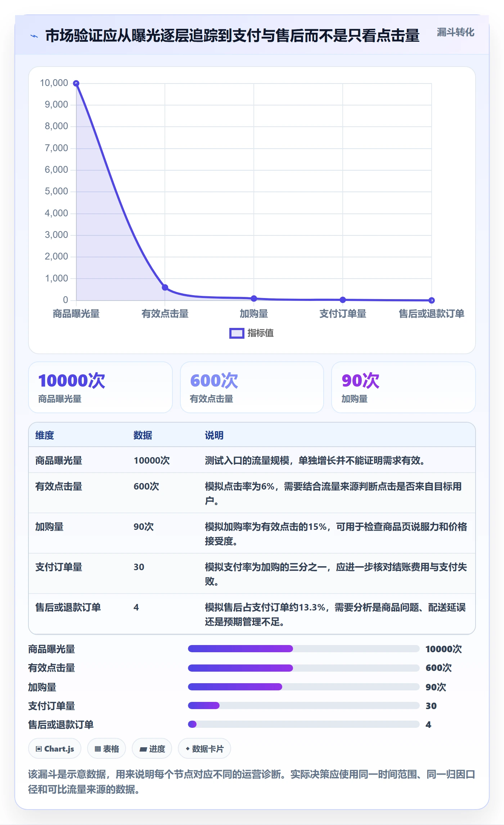Select the 数据卡片 chip
The height and width of the screenshot is (825, 504).
click(x=204, y=749)
